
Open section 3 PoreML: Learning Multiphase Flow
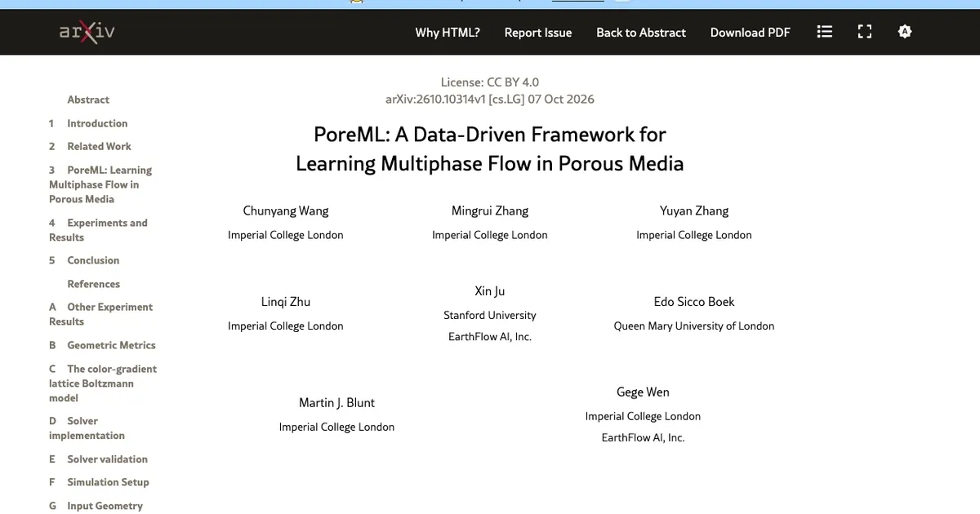click(x=100, y=184)
